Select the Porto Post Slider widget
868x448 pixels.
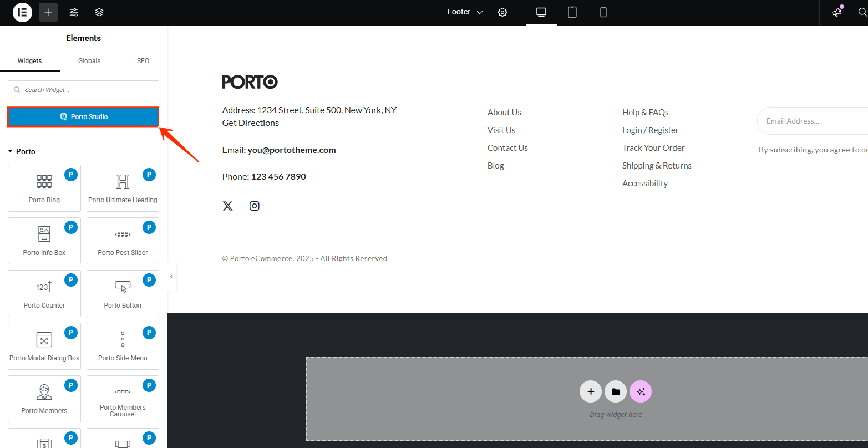coord(123,241)
